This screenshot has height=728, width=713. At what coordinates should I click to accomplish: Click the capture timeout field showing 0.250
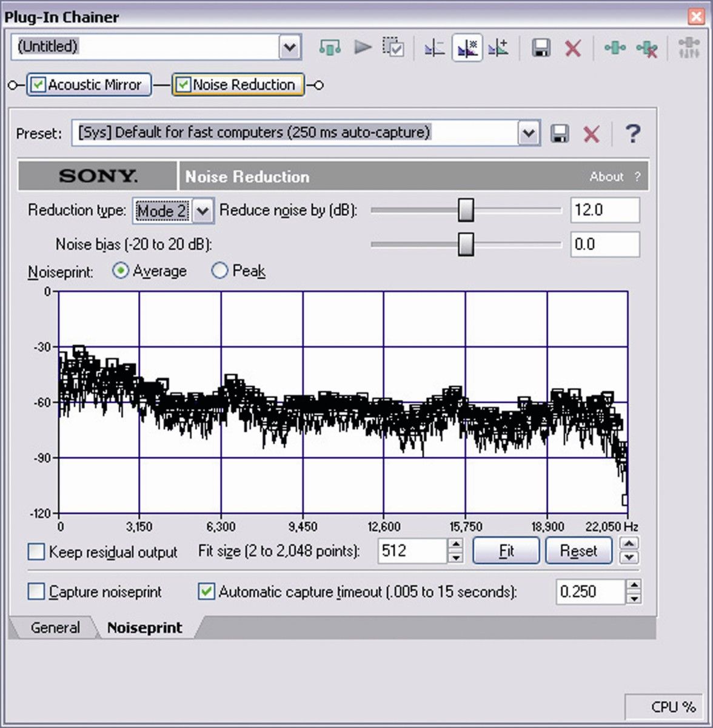591,591
